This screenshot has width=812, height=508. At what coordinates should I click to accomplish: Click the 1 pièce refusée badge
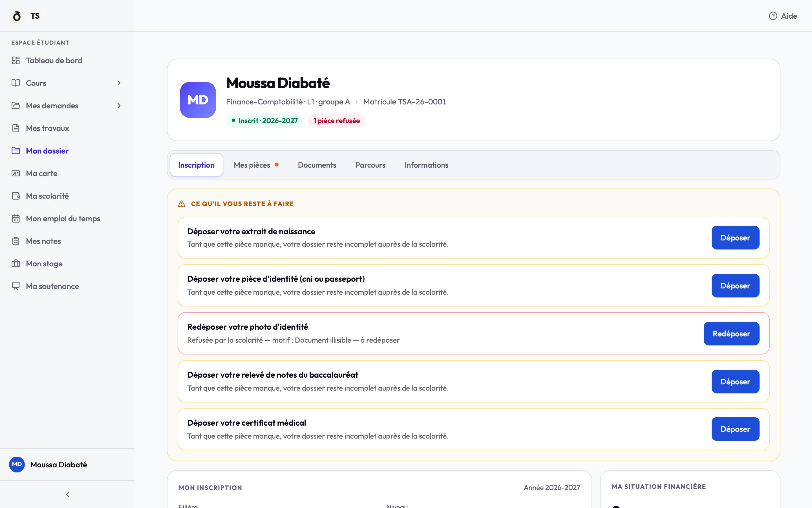pyautogui.click(x=337, y=121)
